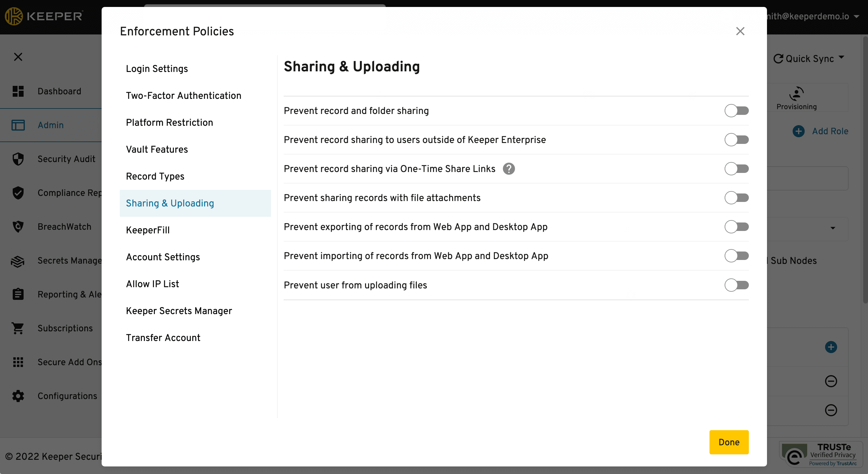This screenshot has width=868, height=474.
Task: Open the account email dropdown menu
Action: [x=857, y=17]
